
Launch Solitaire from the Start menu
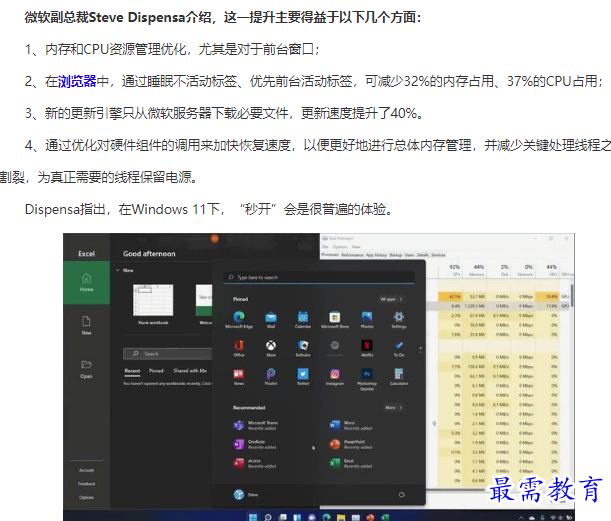tap(303, 348)
